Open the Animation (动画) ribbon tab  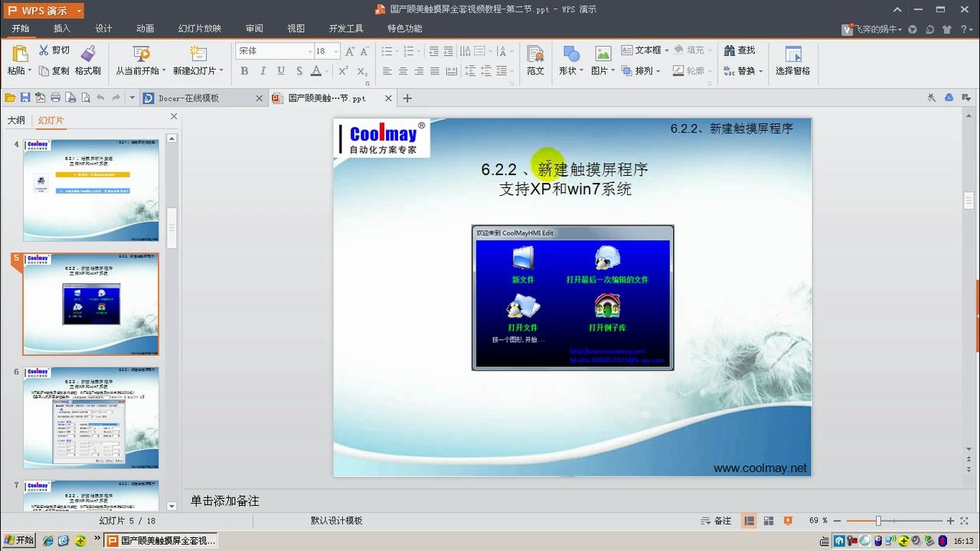click(x=145, y=28)
